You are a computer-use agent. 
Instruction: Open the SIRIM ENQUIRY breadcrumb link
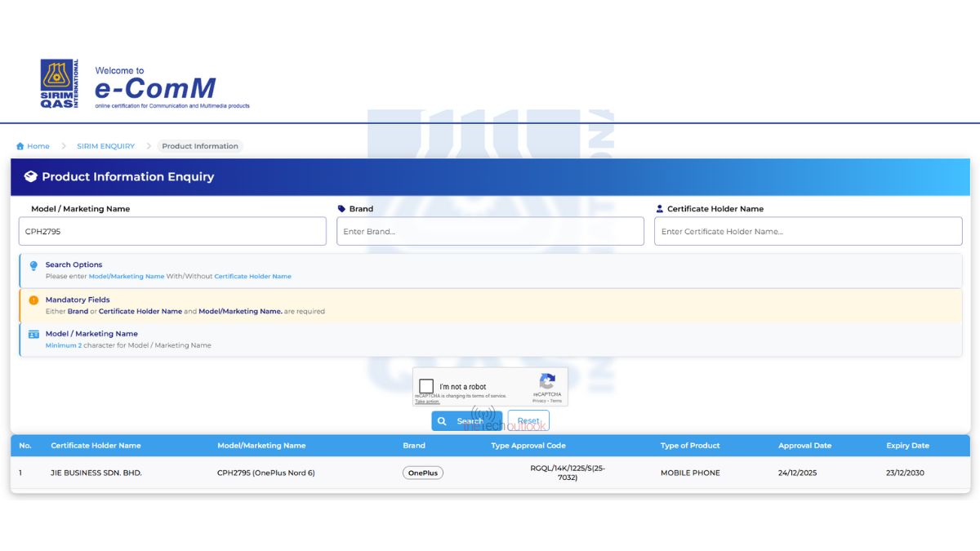[x=105, y=146]
